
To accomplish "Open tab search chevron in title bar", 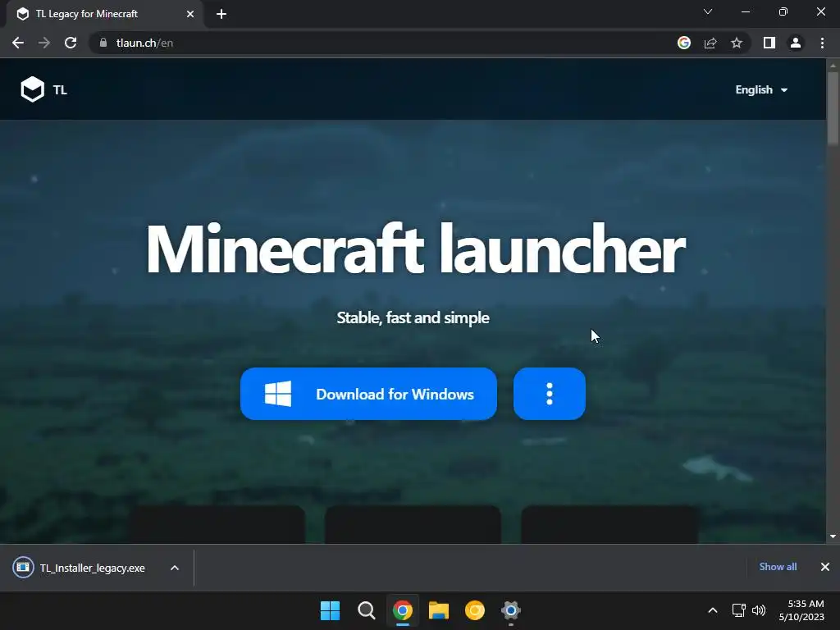I will pos(708,11).
